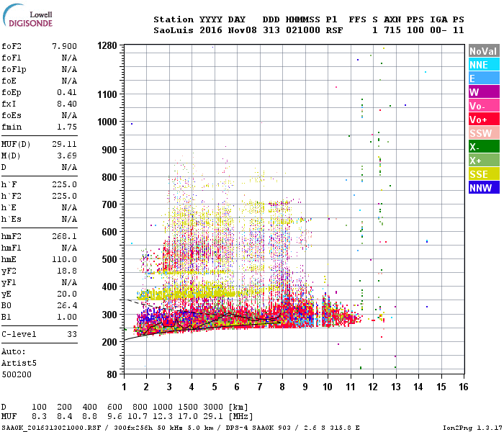The width and height of the screenshot is (504, 432).
Task: Click the yF2 value 18.8
Action: [67, 271]
